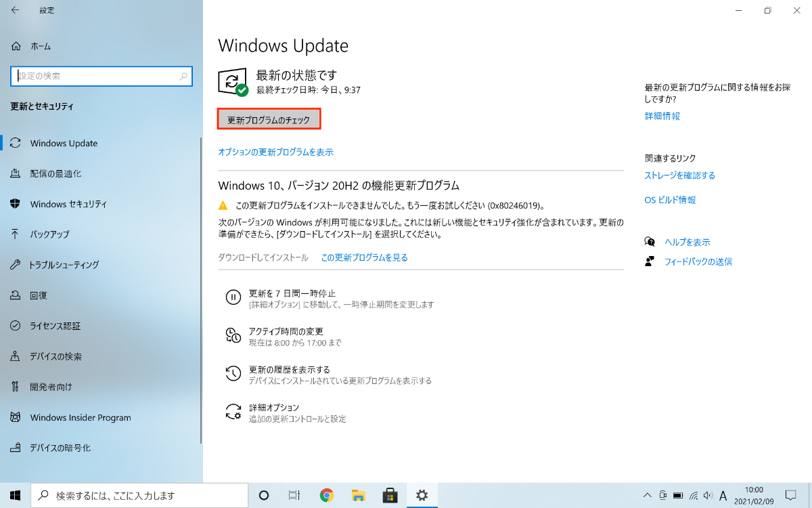Launch Chrome from the taskbar
The width and height of the screenshot is (812, 508).
click(x=326, y=495)
